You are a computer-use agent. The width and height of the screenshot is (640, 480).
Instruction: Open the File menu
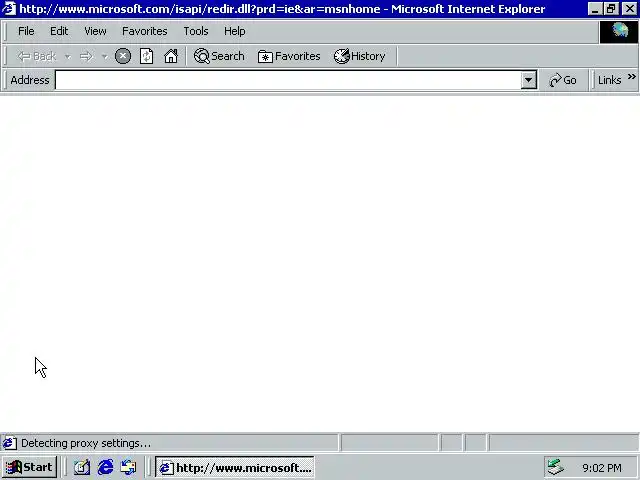(26, 31)
